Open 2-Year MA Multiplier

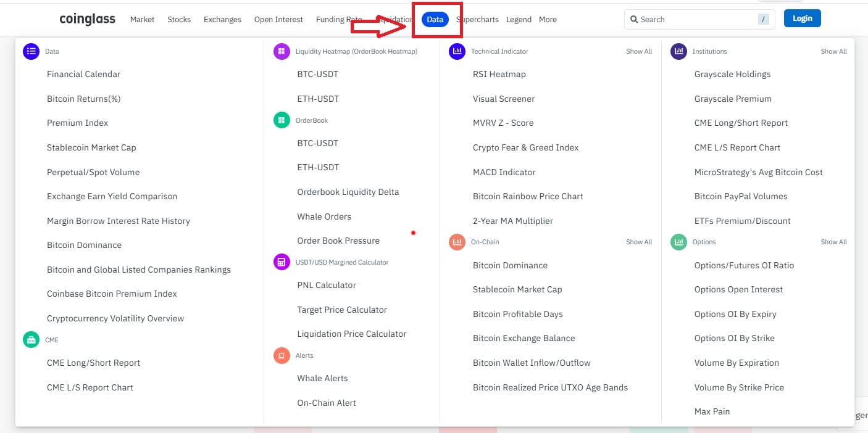coord(513,221)
